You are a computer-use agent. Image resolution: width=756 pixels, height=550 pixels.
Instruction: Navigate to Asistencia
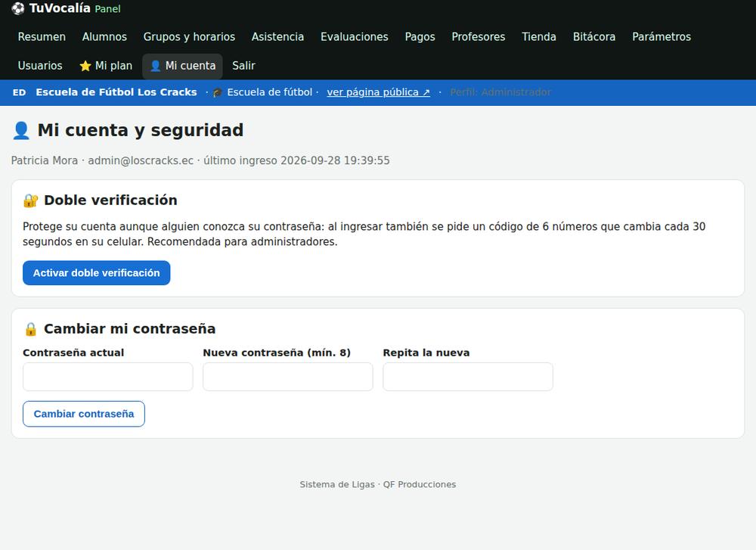tap(277, 36)
